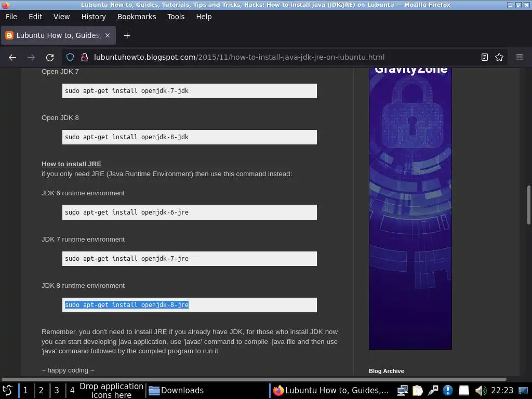This screenshot has height=399, width=532.
Task: Click the highlighted openjdk-8-jre command
Action: 127,304
